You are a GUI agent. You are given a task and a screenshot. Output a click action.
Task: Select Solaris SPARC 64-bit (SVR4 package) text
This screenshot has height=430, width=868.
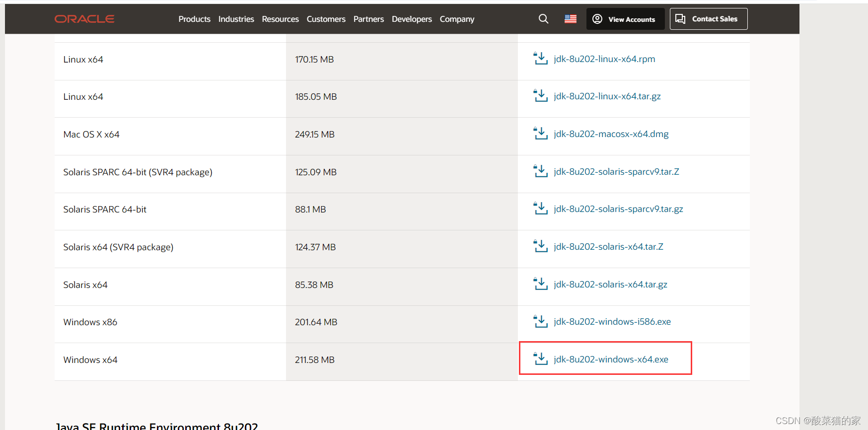point(138,172)
